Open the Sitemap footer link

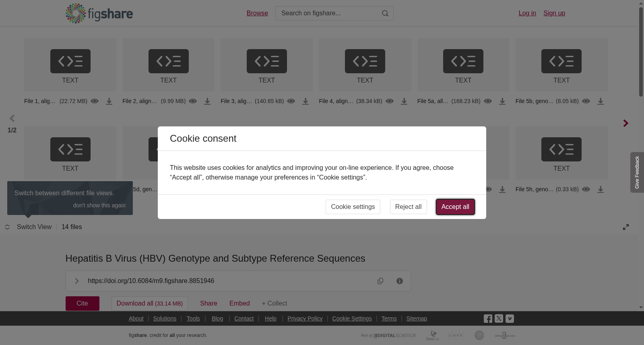pyautogui.click(x=417, y=318)
